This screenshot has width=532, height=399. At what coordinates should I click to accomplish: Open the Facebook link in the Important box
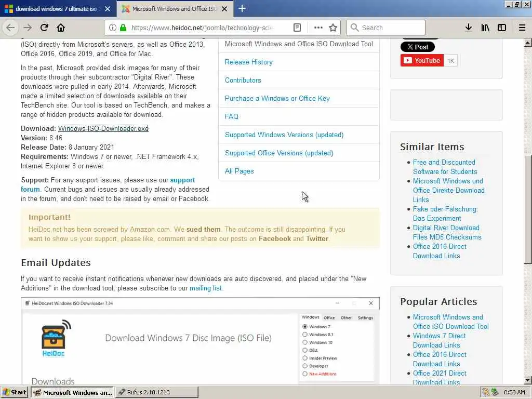pyautogui.click(x=274, y=239)
